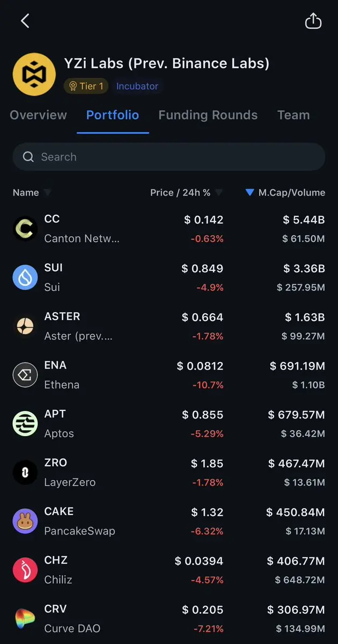Sort by Price / 24h % column

tap(186, 192)
